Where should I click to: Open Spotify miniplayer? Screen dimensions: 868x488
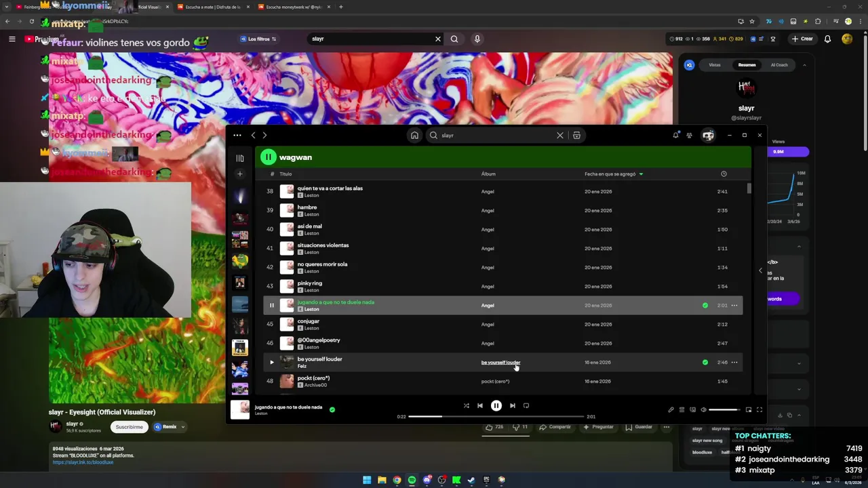point(749,410)
